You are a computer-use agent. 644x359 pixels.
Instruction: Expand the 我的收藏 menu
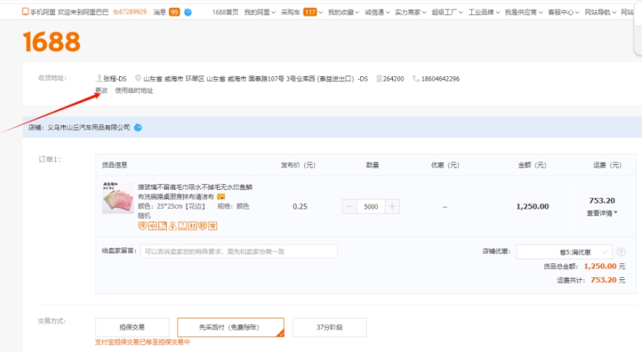pyautogui.click(x=343, y=12)
